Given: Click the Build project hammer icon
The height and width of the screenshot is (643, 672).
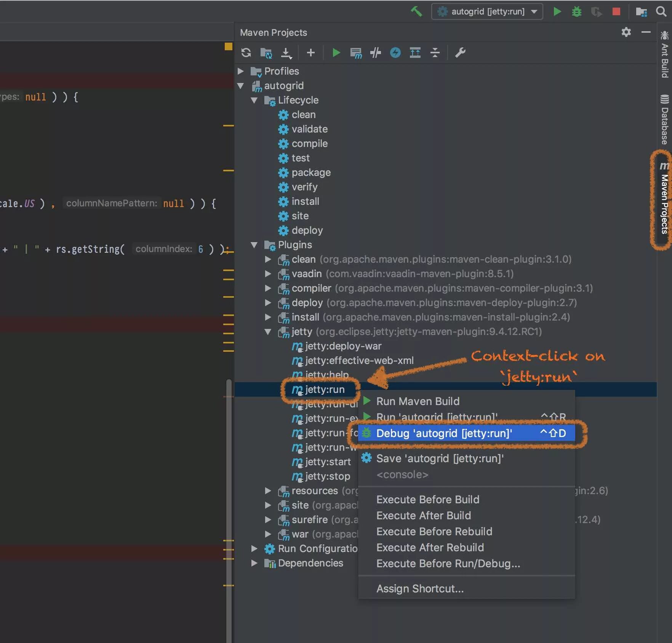Looking at the screenshot, I should coord(416,11).
